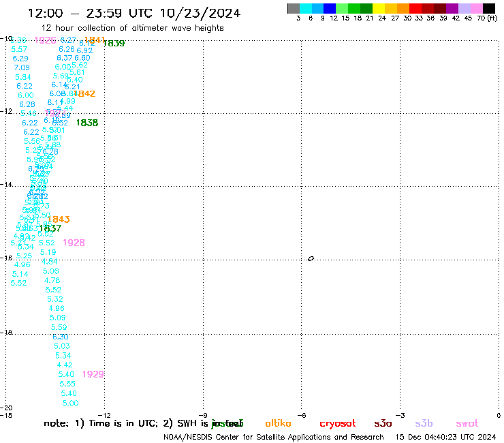Click the wave height value 5.55
The image size is (504, 443).
tap(67, 384)
